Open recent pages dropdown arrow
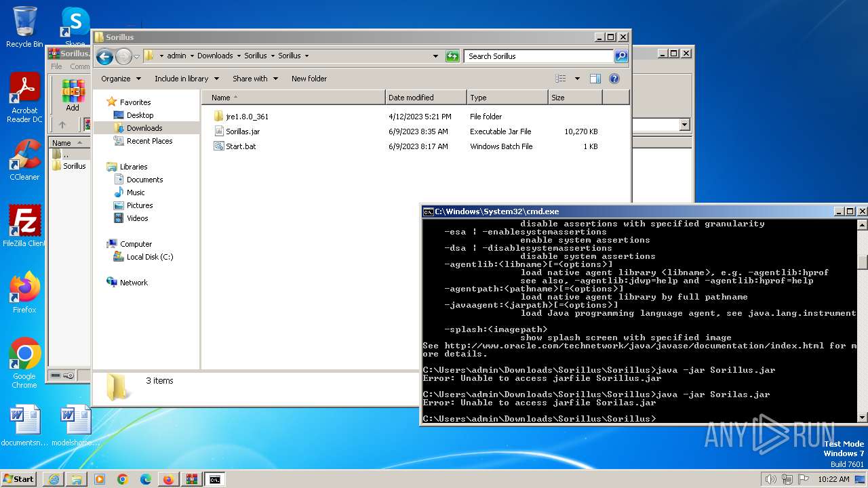The width and height of the screenshot is (868, 488). (x=136, y=56)
